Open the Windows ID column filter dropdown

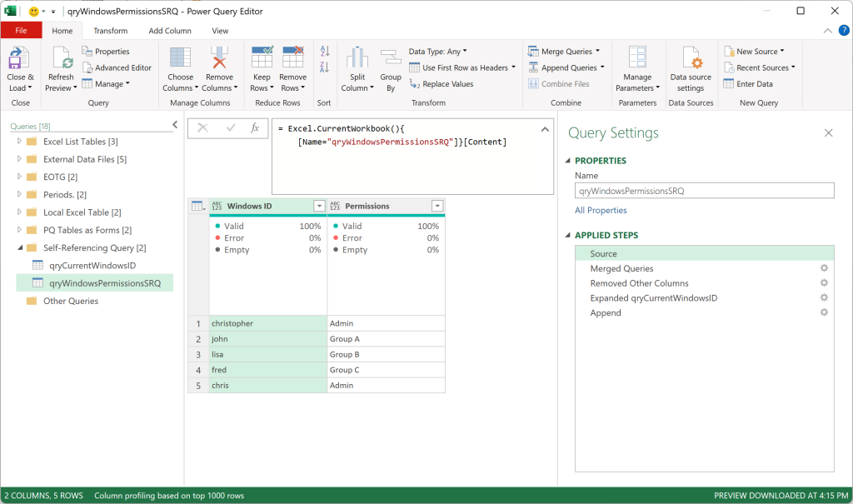pyautogui.click(x=319, y=207)
